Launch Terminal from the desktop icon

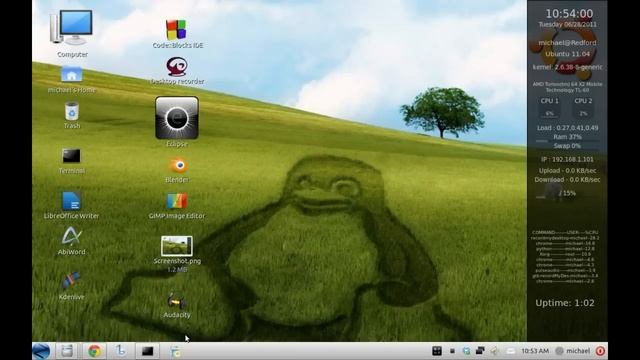(71, 156)
